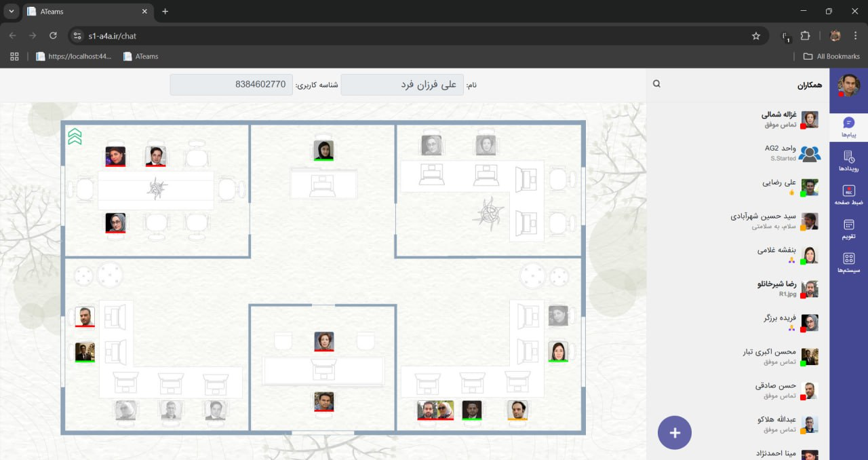Click the screen record (ضبط صفحه) icon
868x460 pixels.
(848, 195)
